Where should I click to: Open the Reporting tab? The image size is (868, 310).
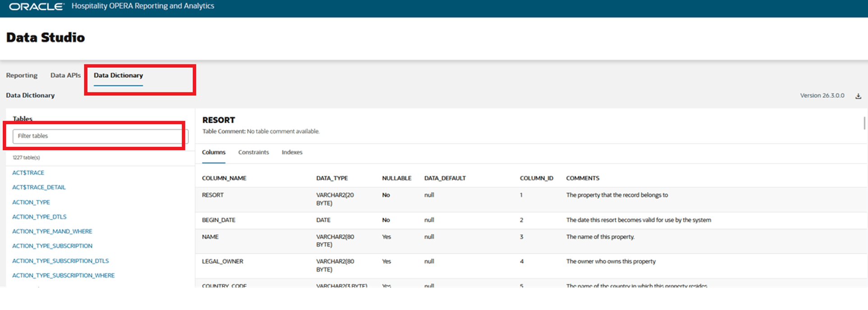tap(22, 75)
